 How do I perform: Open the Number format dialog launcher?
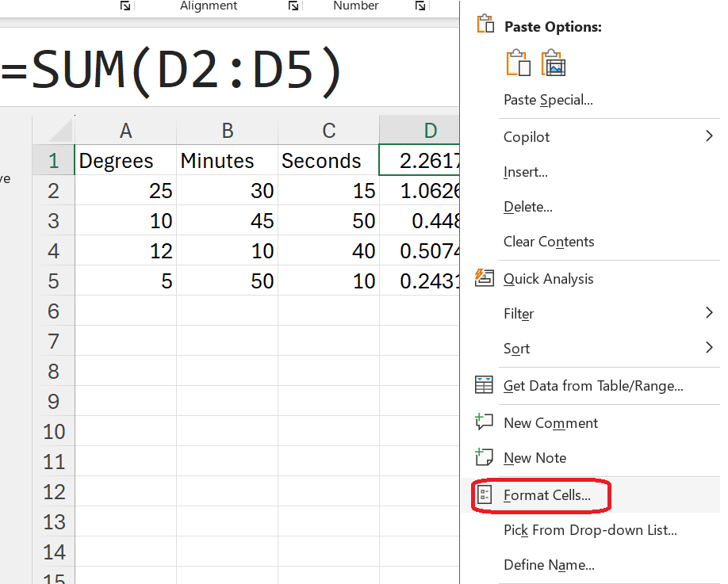click(420, 6)
